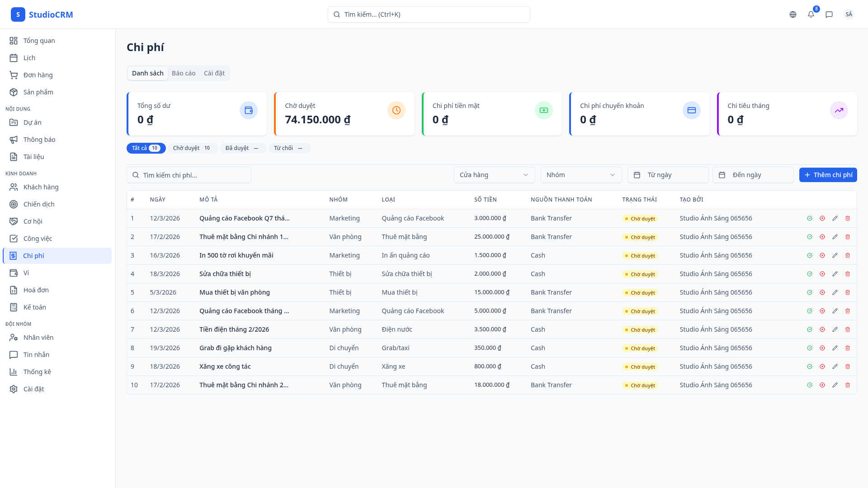Click the language globe icon
868x488 pixels.
click(x=793, y=14)
